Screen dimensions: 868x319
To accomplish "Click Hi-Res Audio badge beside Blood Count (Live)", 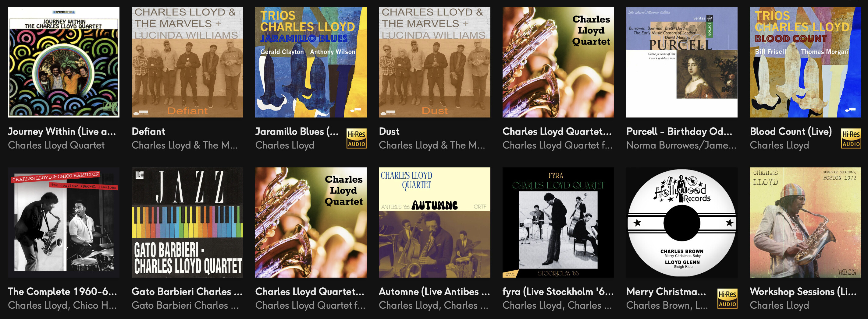I will point(851,138).
